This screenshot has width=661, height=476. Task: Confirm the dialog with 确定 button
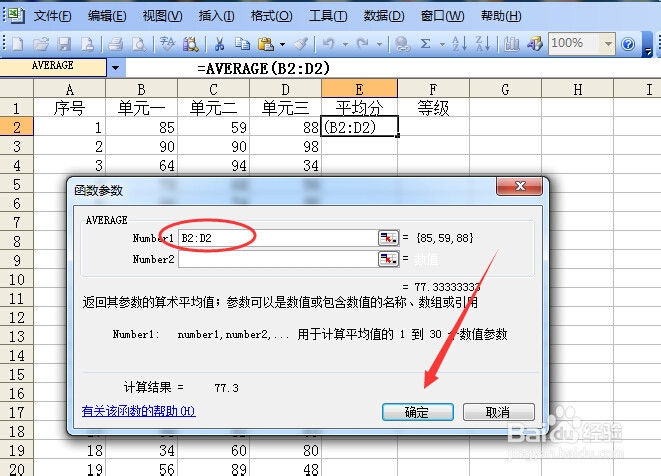coord(418,412)
